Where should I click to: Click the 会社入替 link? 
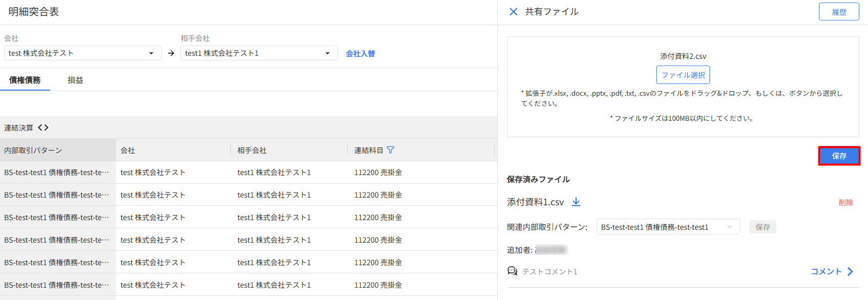tap(360, 53)
